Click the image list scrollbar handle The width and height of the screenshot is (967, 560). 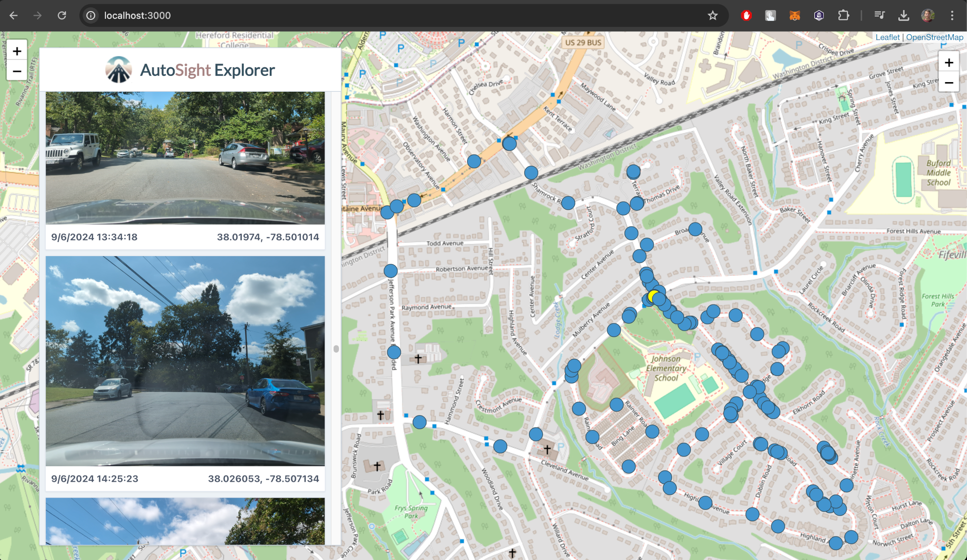pos(336,348)
